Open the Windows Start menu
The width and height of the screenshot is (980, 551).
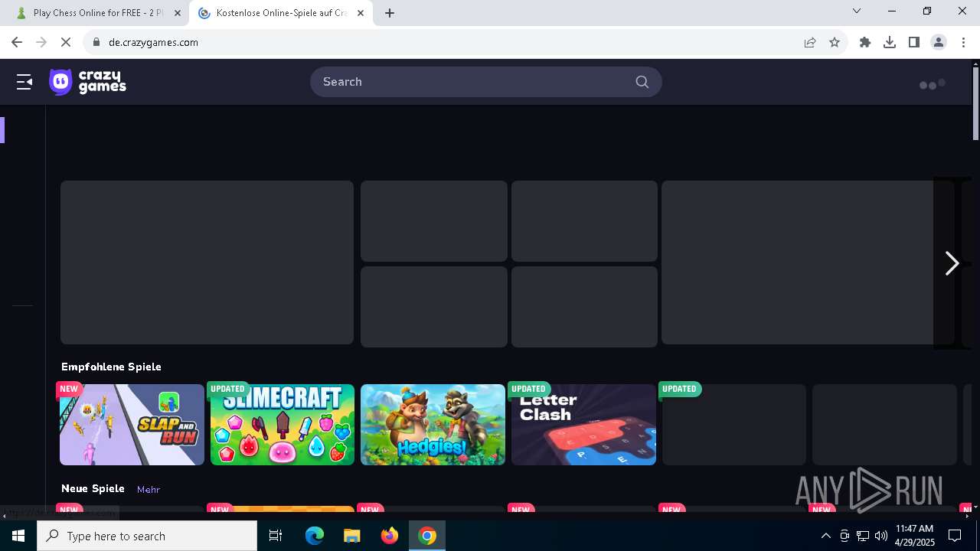(18, 536)
